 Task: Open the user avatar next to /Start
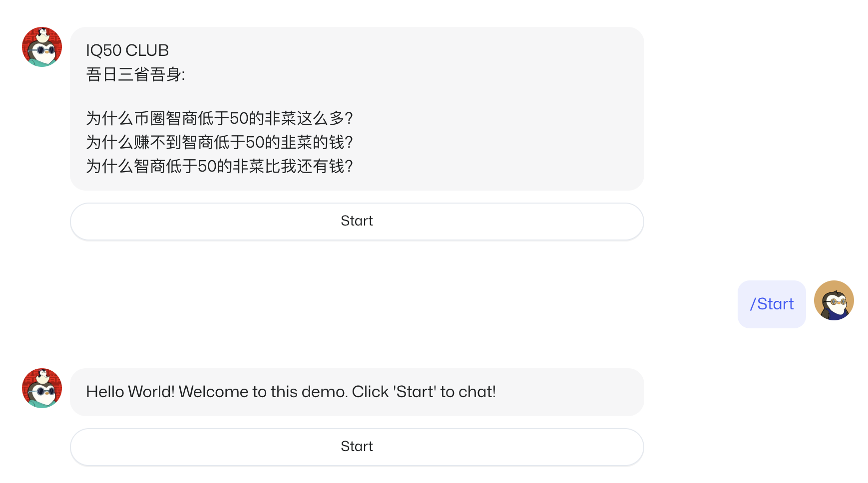coord(834,300)
